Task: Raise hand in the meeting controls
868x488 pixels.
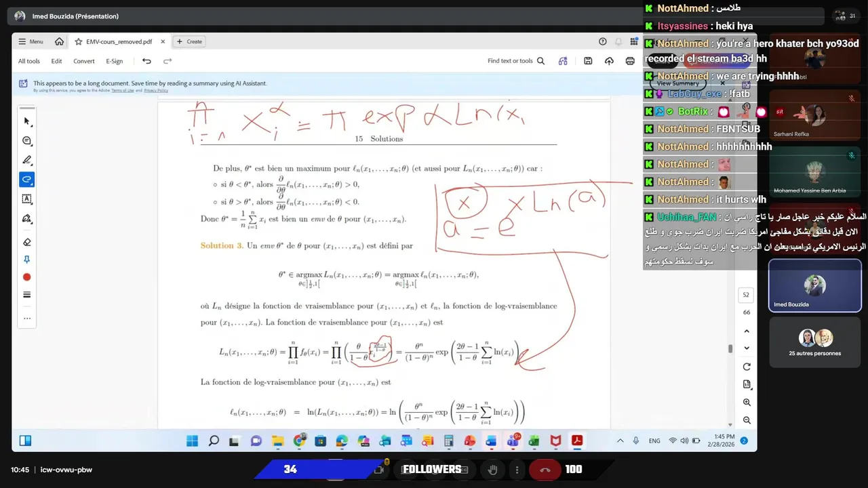Action: click(x=493, y=469)
